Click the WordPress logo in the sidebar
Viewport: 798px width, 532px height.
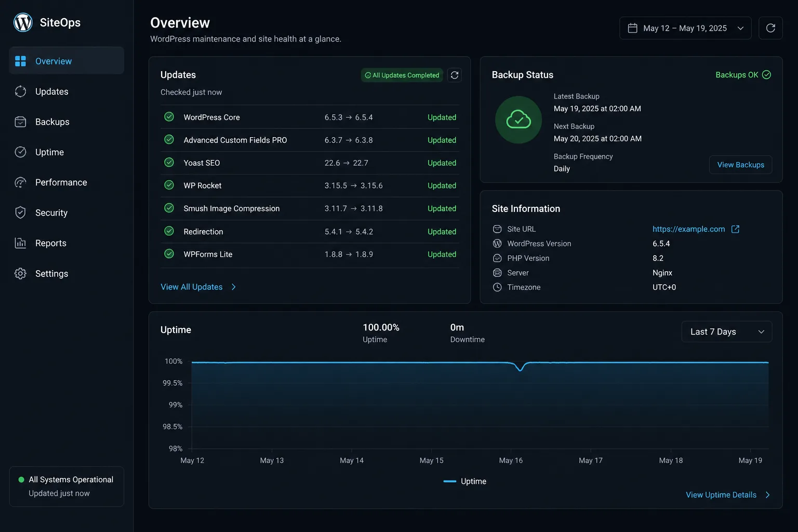tap(23, 22)
